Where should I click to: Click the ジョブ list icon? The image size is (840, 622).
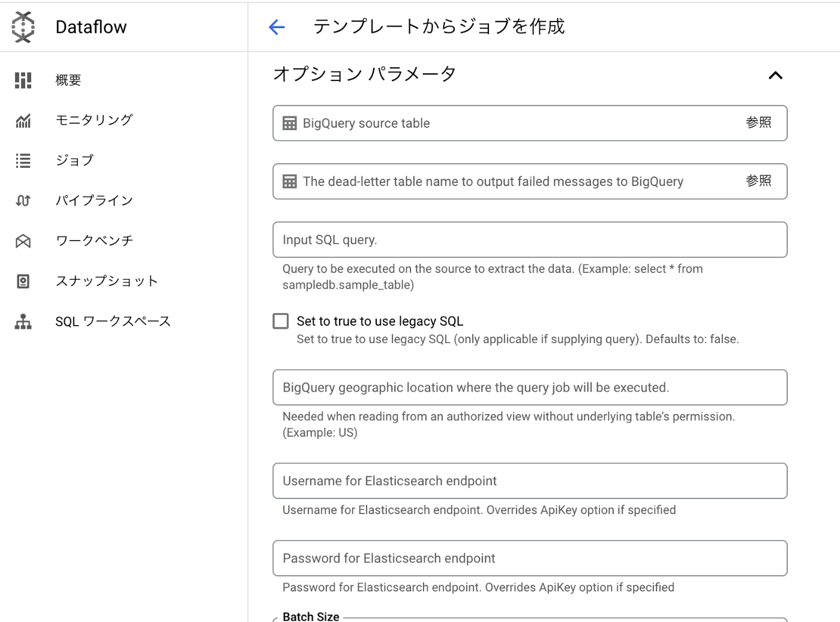(x=23, y=161)
